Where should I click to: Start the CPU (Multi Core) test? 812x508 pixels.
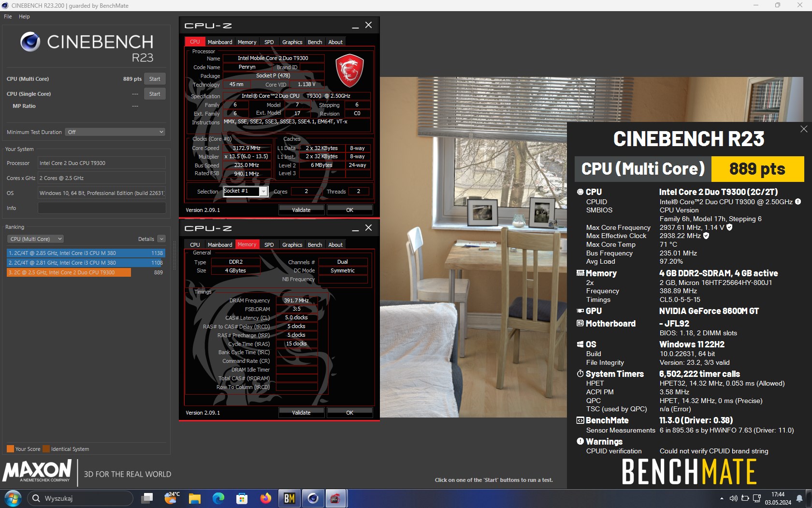pos(155,79)
